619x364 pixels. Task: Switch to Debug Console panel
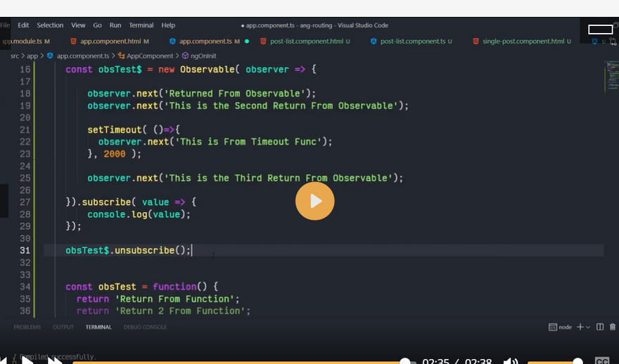coord(145,327)
